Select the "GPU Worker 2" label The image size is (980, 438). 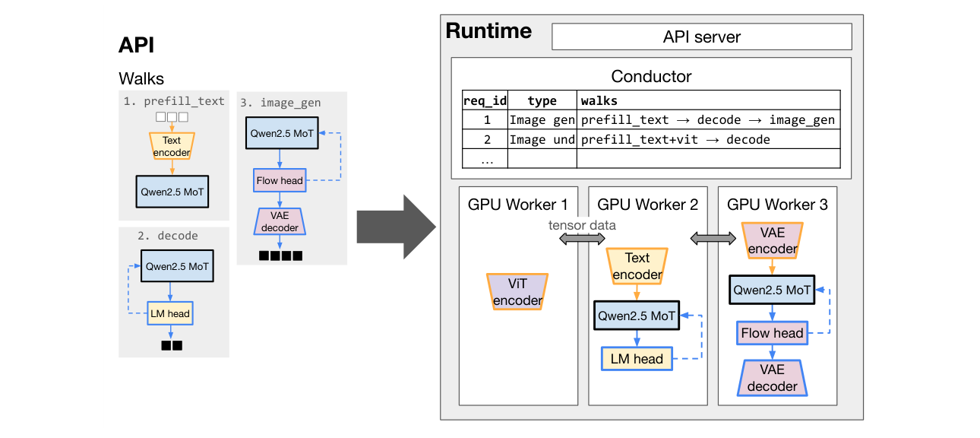647,205
